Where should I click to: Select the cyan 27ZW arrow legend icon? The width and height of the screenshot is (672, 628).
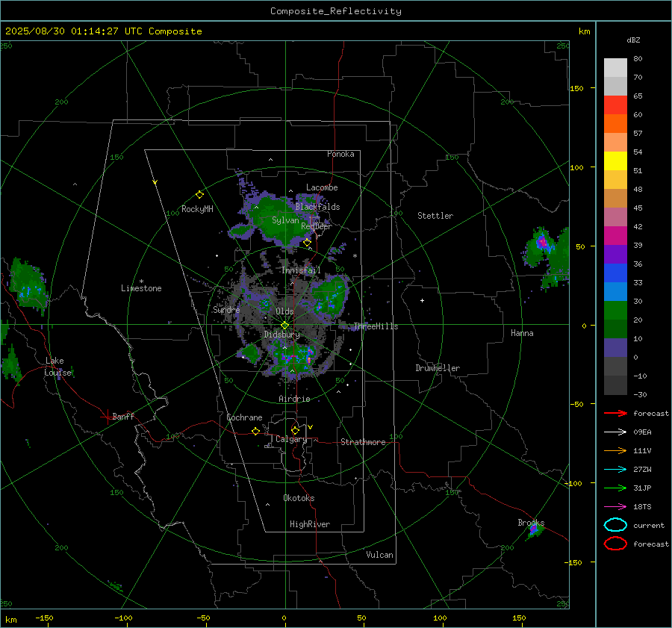615,470
